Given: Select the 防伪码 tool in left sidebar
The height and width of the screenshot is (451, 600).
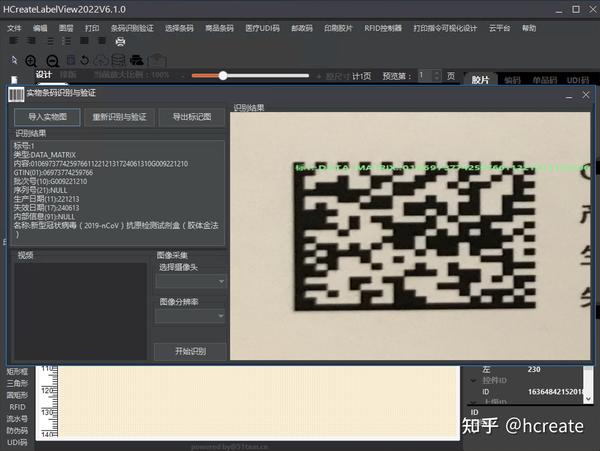Looking at the screenshot, I should [x=17, y=431].
